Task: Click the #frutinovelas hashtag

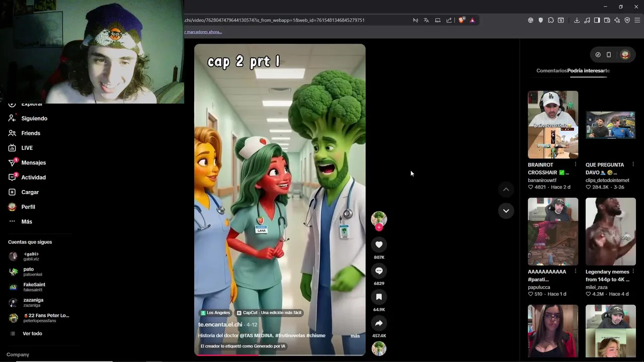Action: pyautogui.click(x=290, y=336)
